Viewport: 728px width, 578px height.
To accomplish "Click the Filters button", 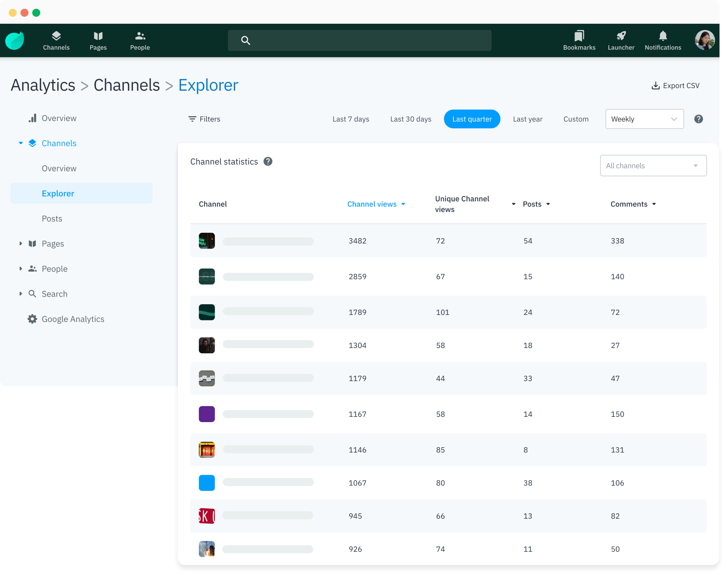I will click(204, 119).
